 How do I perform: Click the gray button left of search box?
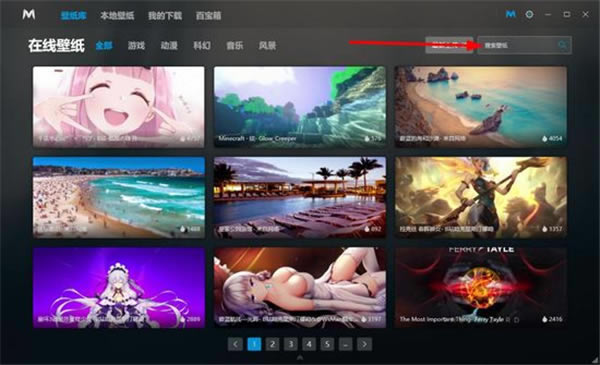tap(449, 45)
